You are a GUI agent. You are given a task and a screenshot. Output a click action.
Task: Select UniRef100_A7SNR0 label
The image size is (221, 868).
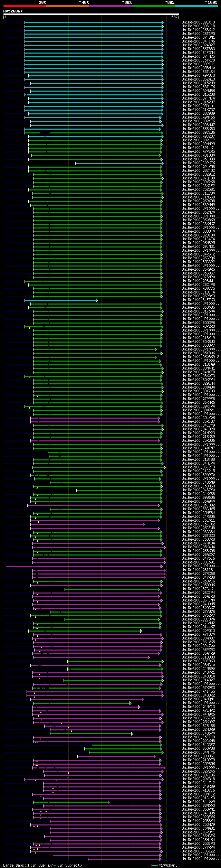pos(198,277)
